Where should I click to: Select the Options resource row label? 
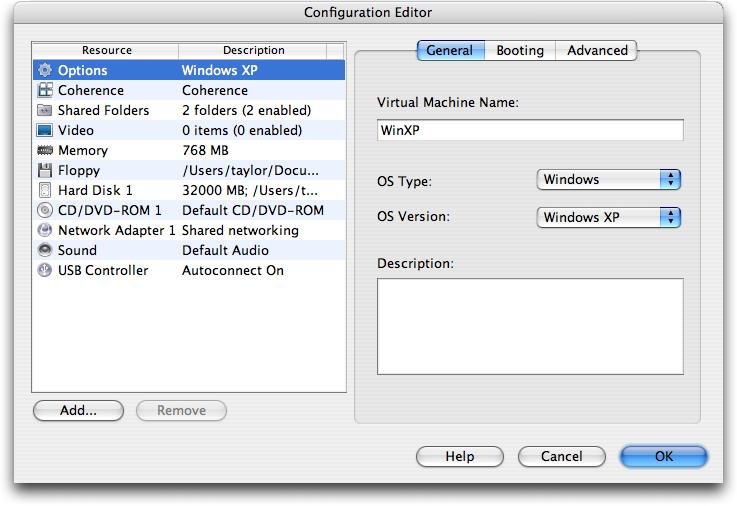[83, 70]
